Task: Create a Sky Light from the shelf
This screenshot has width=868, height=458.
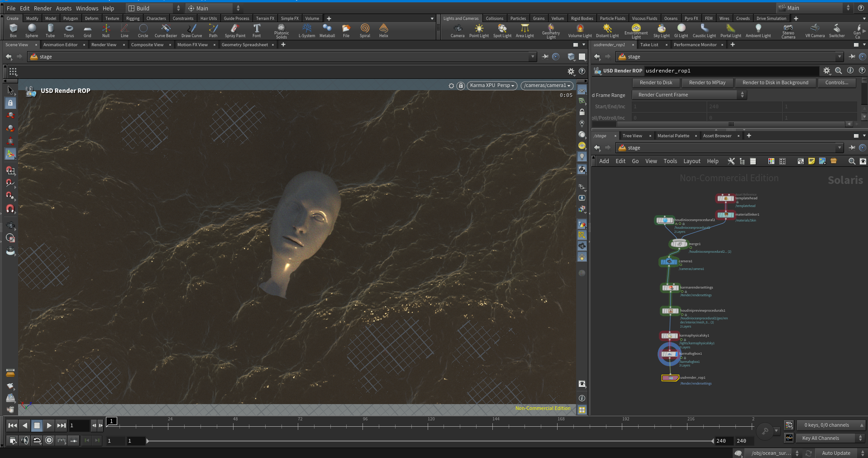Action: (661, 31)
